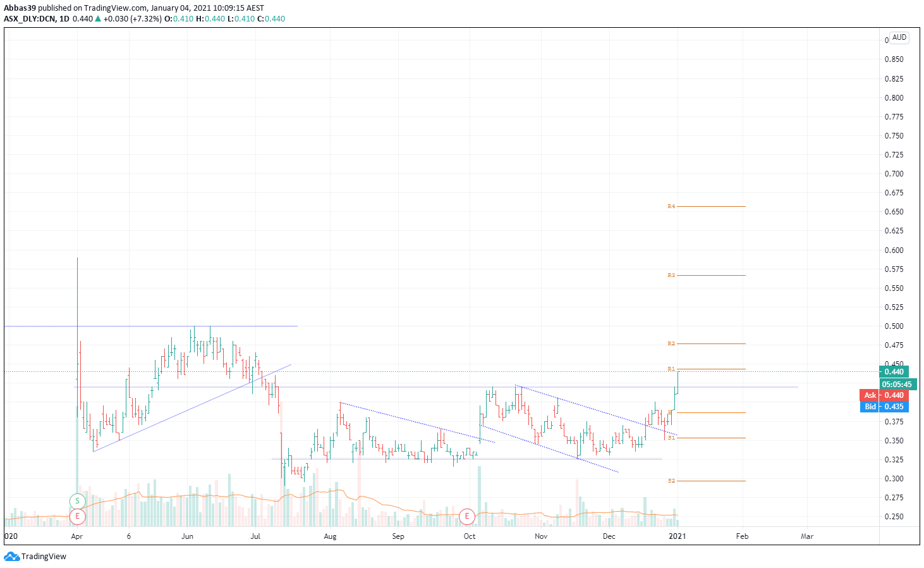
Task: Click the Nov label on time axis
Action: tap(541, 536)
